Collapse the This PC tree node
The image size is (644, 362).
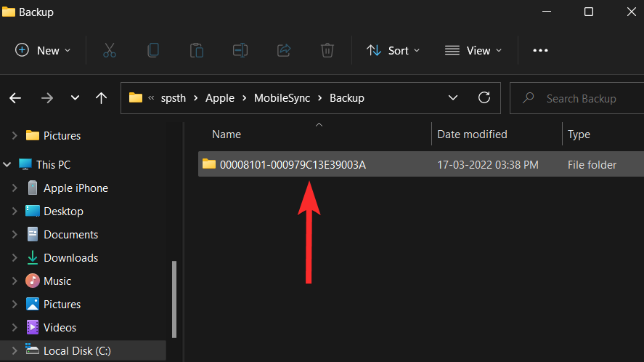pyautogui.click(x=7, y=165)
